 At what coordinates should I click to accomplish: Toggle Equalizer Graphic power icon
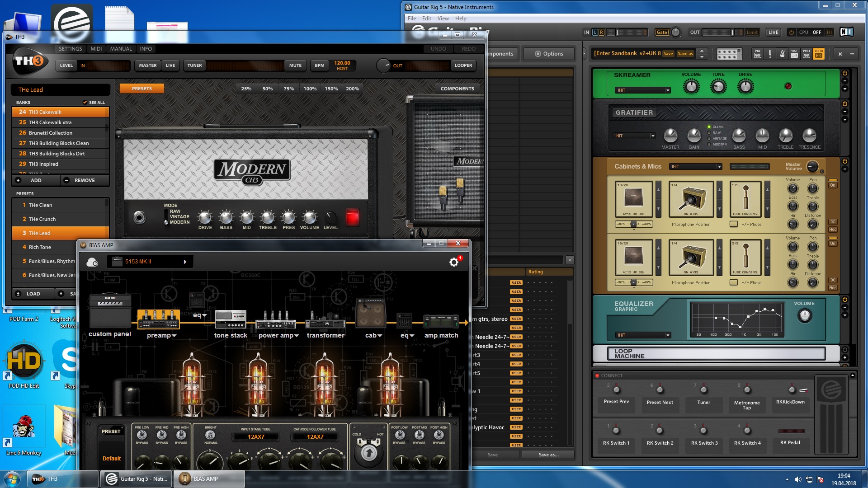844,300
